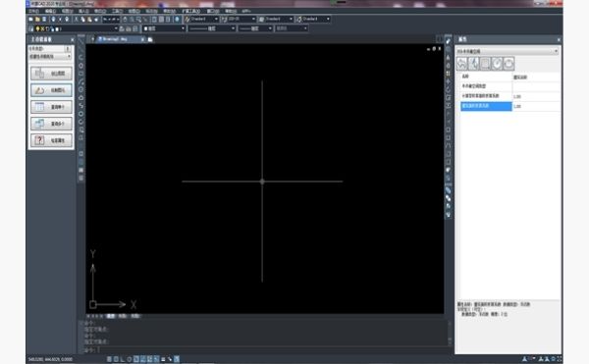Click the cloud icon button in the left panel
This screenshot has height=364, width=589.
coord(51,90)
